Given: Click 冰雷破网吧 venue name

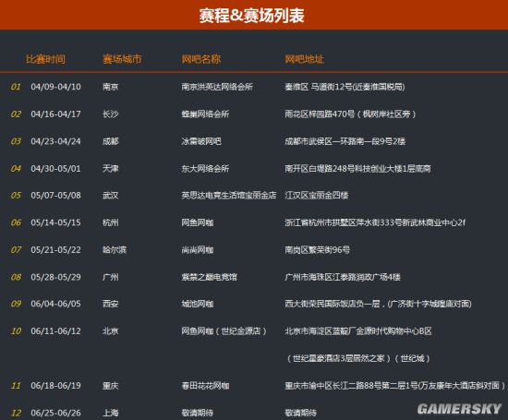Looking at the screenshot, I should pyautogui.click(x=201, y=141).
